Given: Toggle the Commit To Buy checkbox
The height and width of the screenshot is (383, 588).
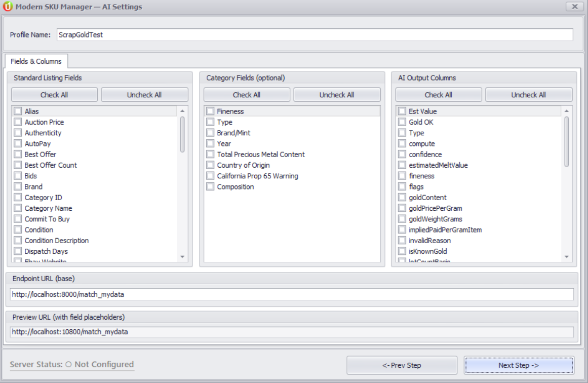Looking at the screenshot, I should [18, 219].
